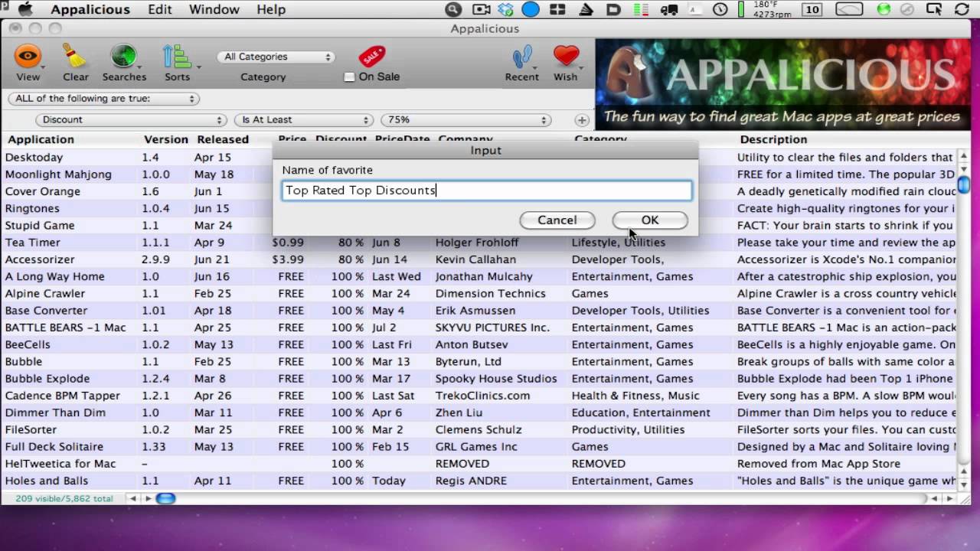Click the horizontal scrollbar blue thumb
The height and width of the screenshot is (551, 980).
[x=165, y=499]
